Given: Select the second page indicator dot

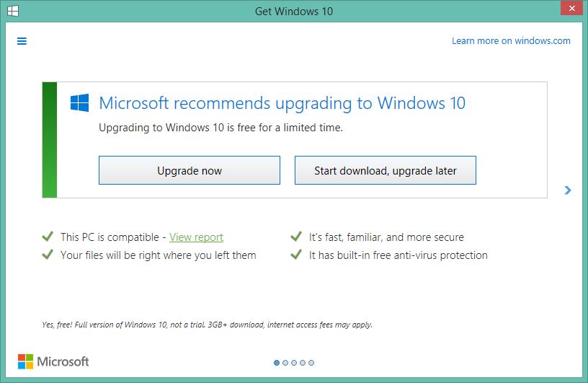Looking at the screenshot, I should (285, 363).
